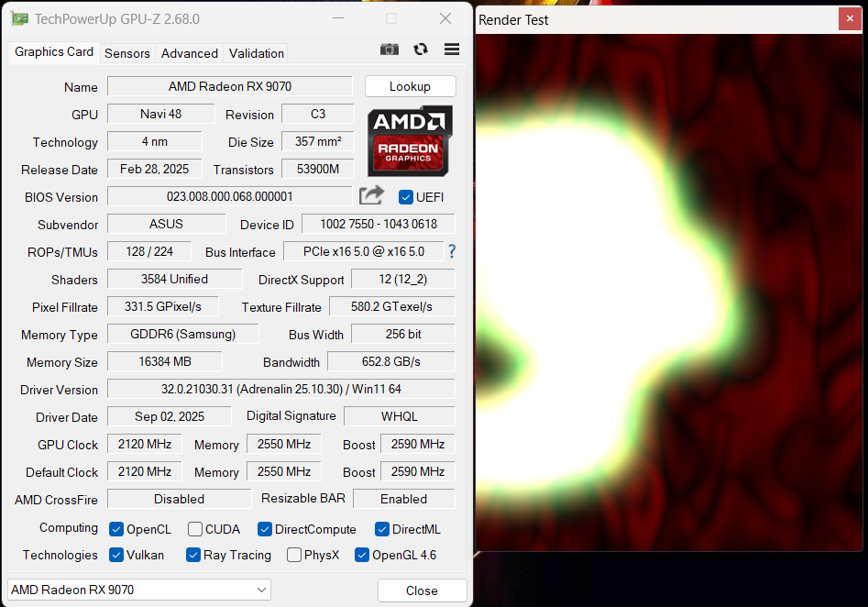
Task: Switch to the Validation tab
Action: pos(256,53)
